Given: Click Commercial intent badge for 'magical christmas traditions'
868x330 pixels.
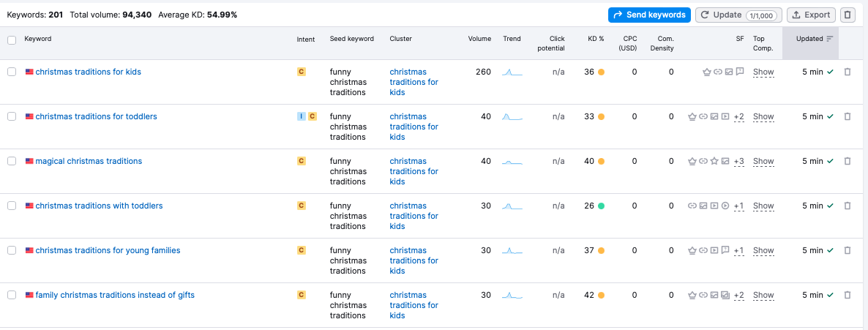Looking at the screenshot, I should (301, 161).
